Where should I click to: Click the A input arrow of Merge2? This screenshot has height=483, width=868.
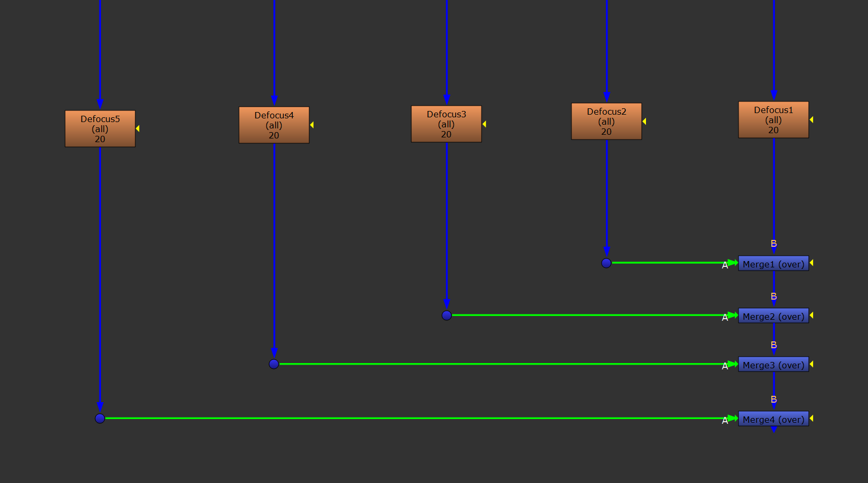(x=733, y=315)
